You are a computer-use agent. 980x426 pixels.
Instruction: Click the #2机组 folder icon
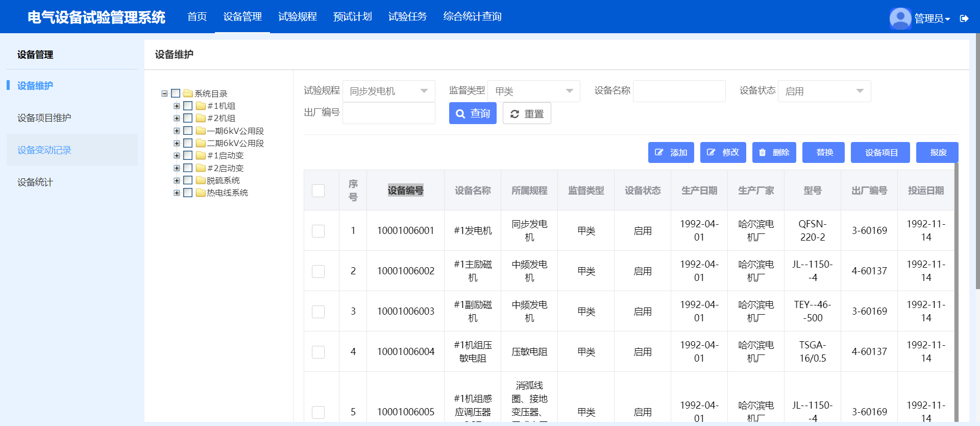[x=201, y=118]
